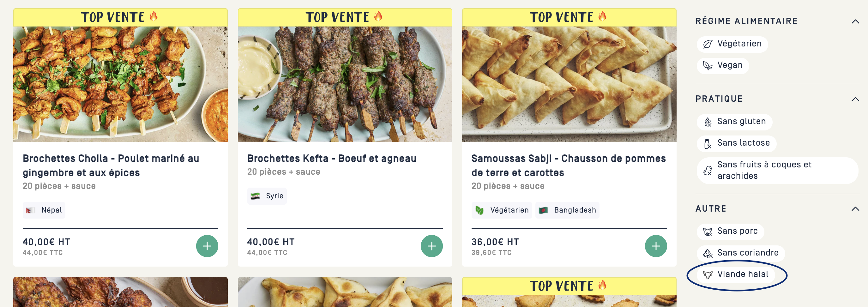This screenshot has height=307, width=868.
Task: Open Brochettes Kefta - Boeuf et agneau title
Action: 332,158
